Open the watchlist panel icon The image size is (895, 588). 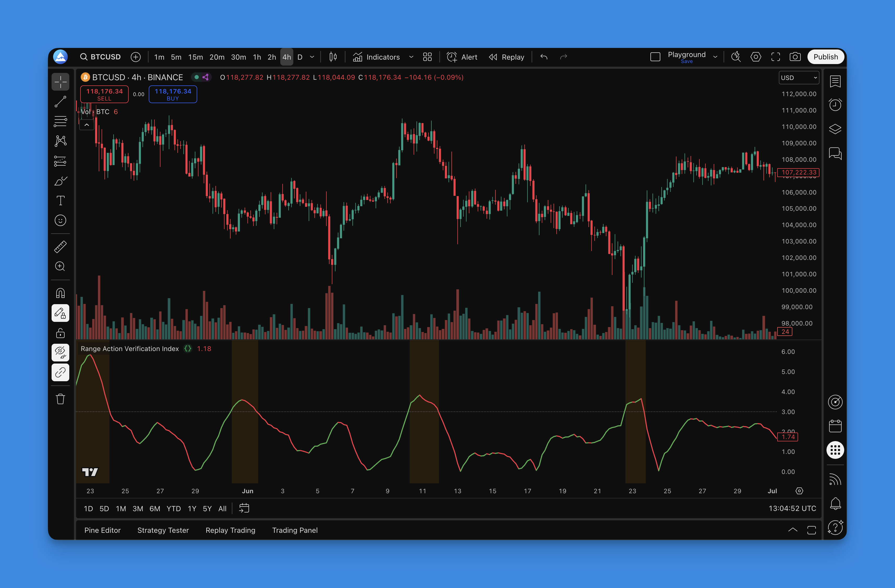click(x=835, y=81)
